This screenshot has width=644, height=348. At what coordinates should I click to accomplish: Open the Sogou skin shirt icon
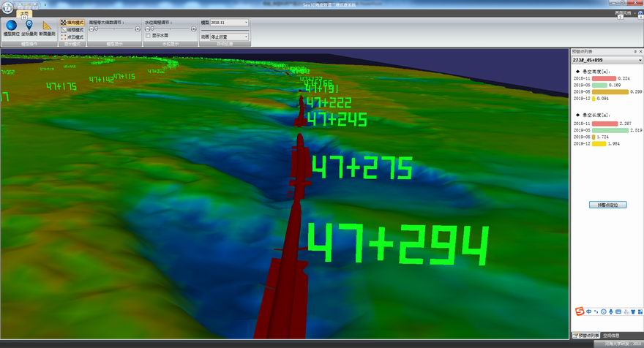[x=633, y=312]
